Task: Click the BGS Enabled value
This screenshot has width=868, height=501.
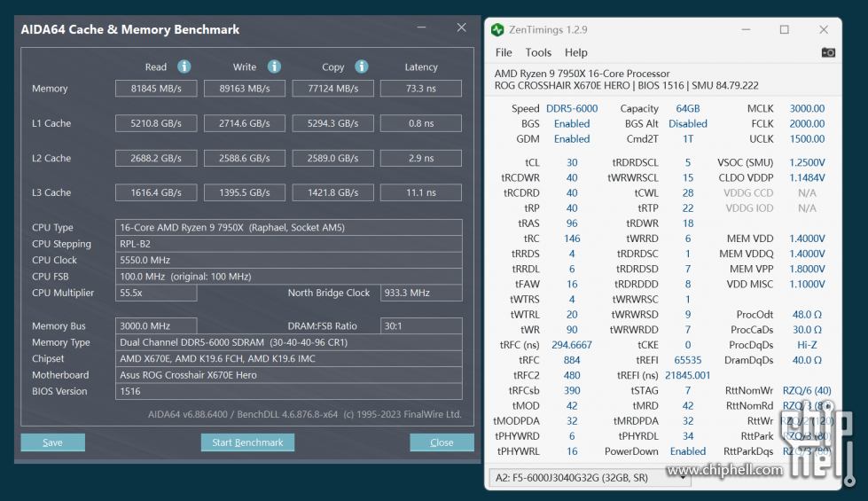Action: click(x=572, y=123)
